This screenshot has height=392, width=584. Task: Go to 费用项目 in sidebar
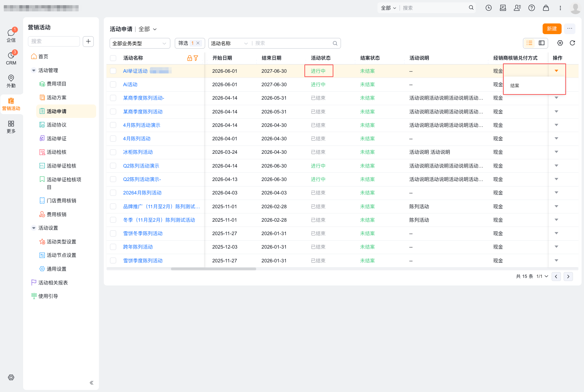[x=57, y=84]
